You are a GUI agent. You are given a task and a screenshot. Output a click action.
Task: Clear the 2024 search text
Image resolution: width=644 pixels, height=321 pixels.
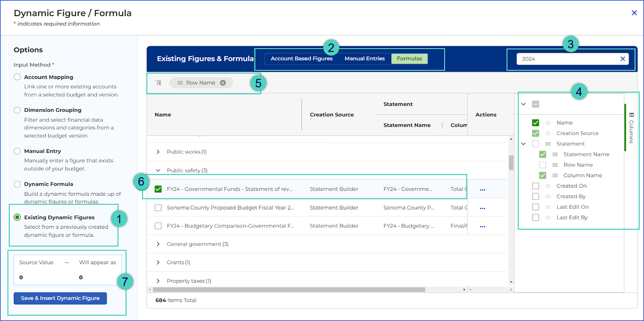click(623, 59)
